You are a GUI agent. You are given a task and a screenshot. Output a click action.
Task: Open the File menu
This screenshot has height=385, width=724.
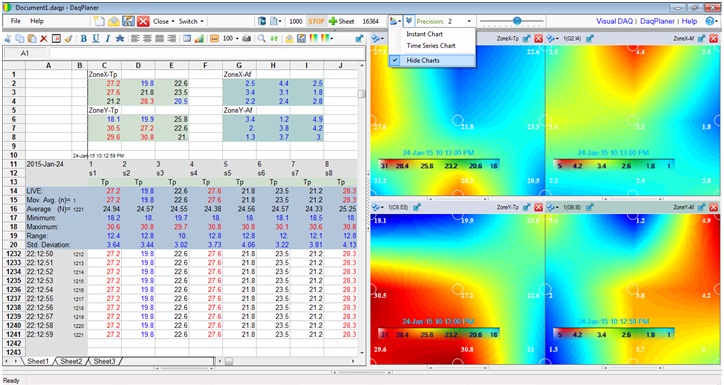click(16, 21)
